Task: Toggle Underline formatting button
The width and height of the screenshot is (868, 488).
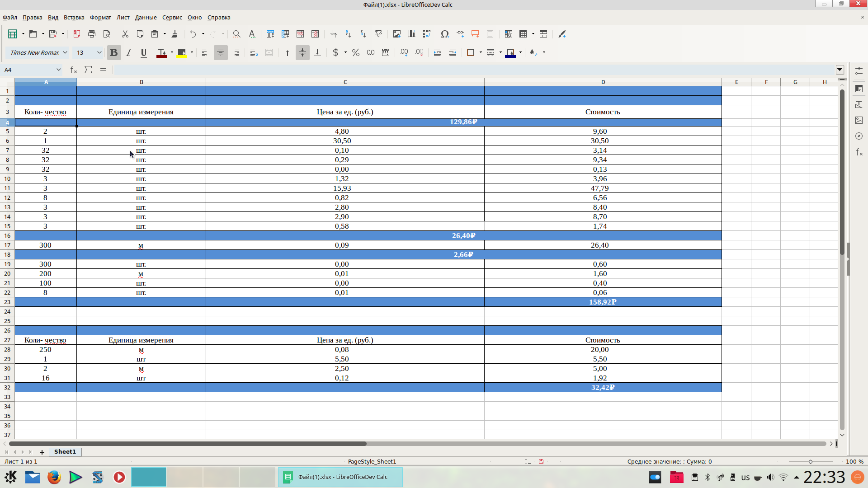Action: [x=144, y=52]
